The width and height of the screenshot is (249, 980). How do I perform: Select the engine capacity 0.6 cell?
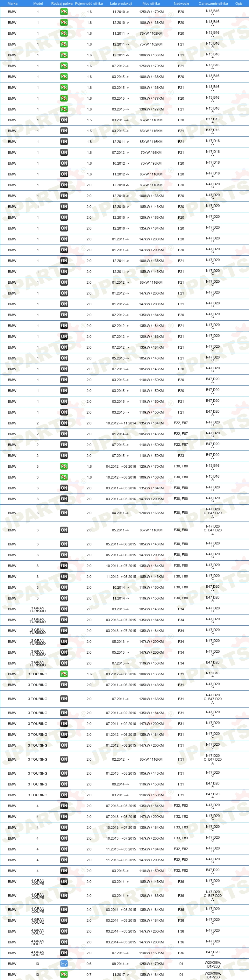tap(89, 964)
